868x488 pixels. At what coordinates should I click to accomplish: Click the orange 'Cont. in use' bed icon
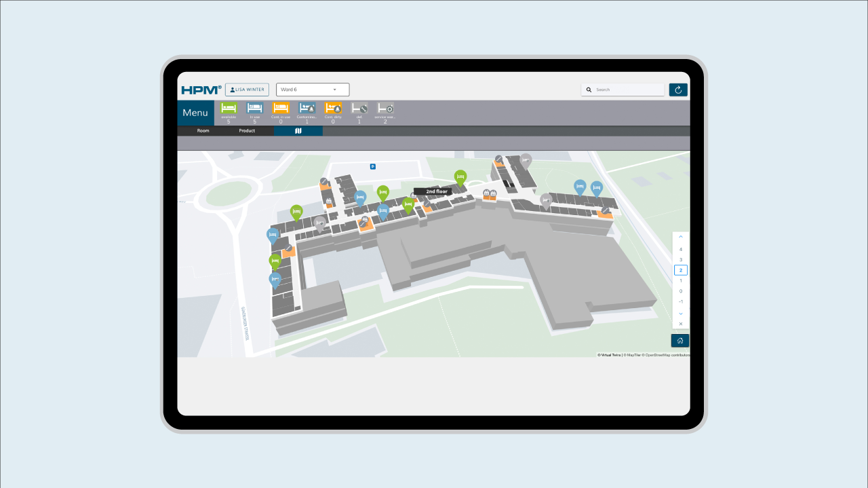click(281, 108)
